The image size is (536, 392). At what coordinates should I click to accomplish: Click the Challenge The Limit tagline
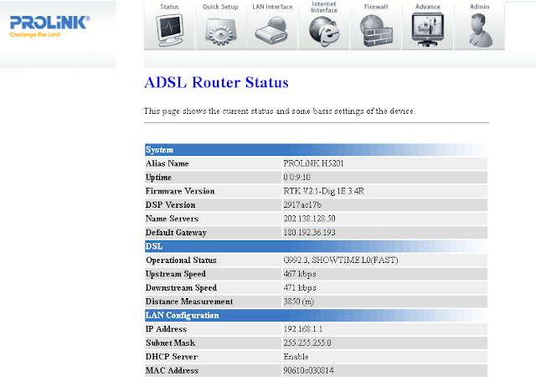pos(35,34)
